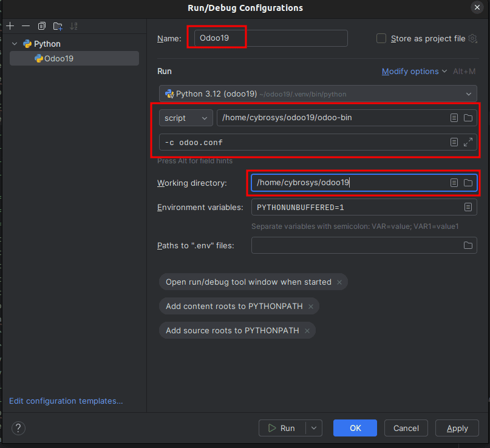
Task: Add a new run configuration
Action: coord(10,26)
